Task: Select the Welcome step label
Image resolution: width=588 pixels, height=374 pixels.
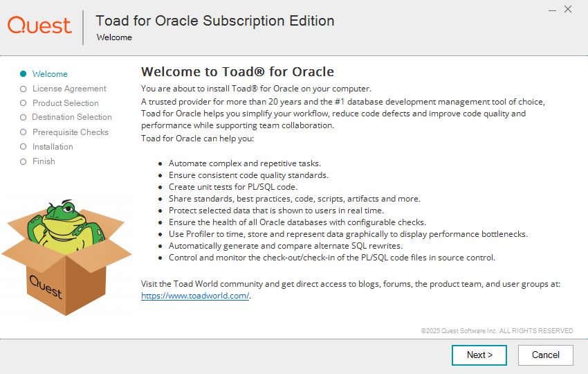Action: [x=50, y=74]
